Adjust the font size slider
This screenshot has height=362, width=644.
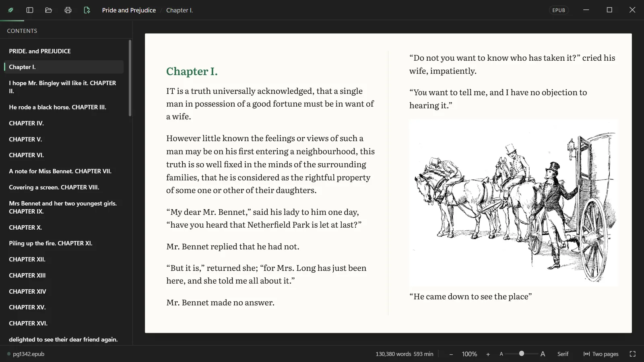point(522,354)
